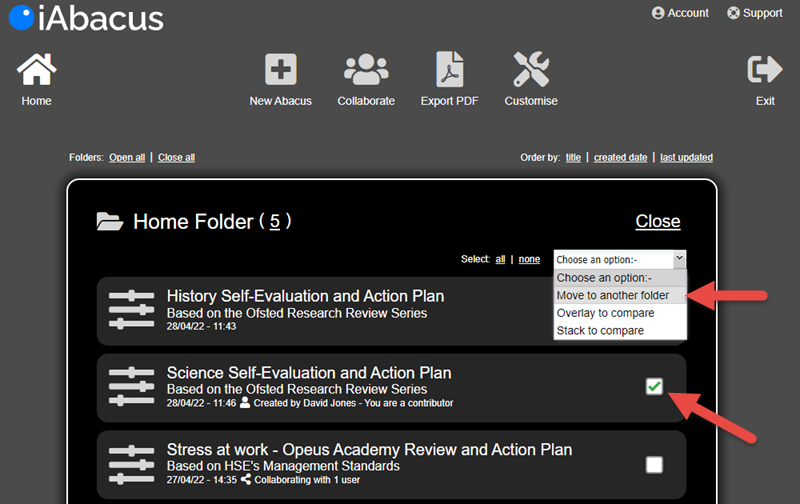The height and width of the screenshot is (504, 800).
Task: Select Move to another folder option
Action: pos(613,295)
